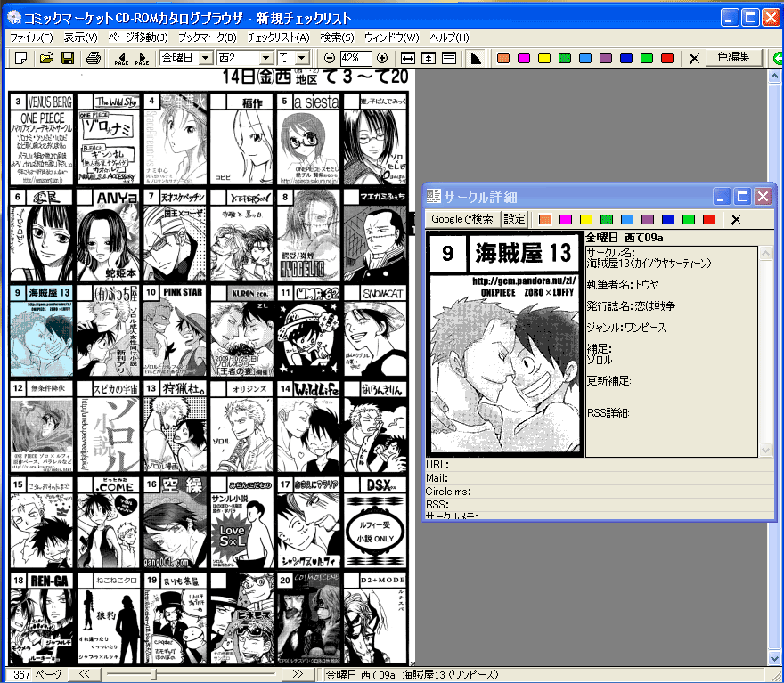
Task: Save the checklist with floppy icon
Action: click(68, 58)
